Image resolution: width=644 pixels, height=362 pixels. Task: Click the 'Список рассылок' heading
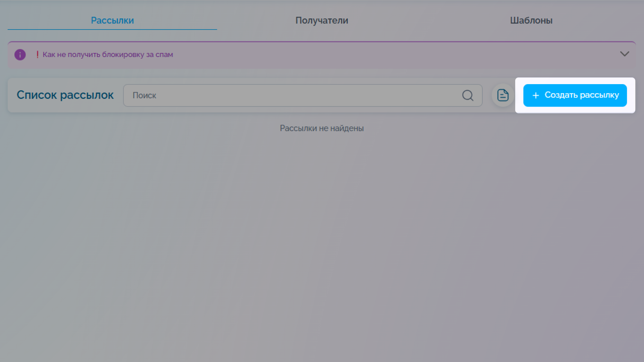click(65, 95)
